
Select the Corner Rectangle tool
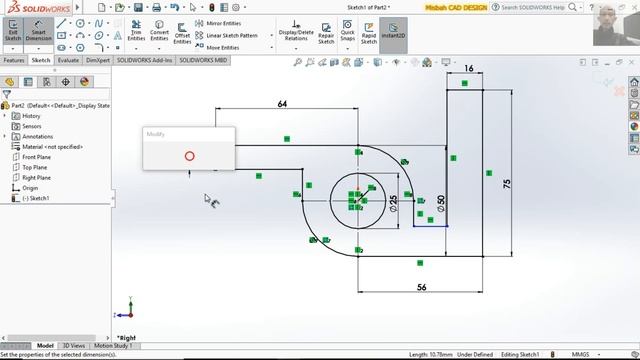(x=61, y=36)
